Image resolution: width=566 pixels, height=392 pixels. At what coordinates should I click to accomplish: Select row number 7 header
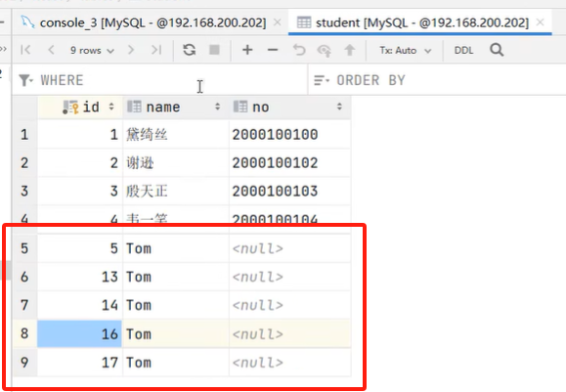click(x=24, y=305)
